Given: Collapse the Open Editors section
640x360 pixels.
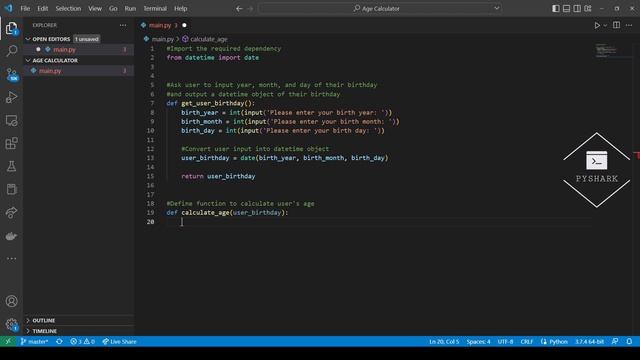Looking at the screenshot, I should [79, 39].
